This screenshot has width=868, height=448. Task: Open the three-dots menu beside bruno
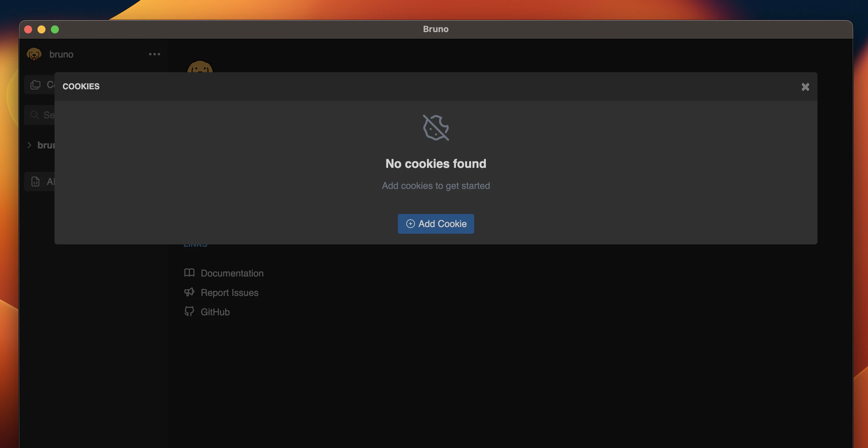(154, 54)
